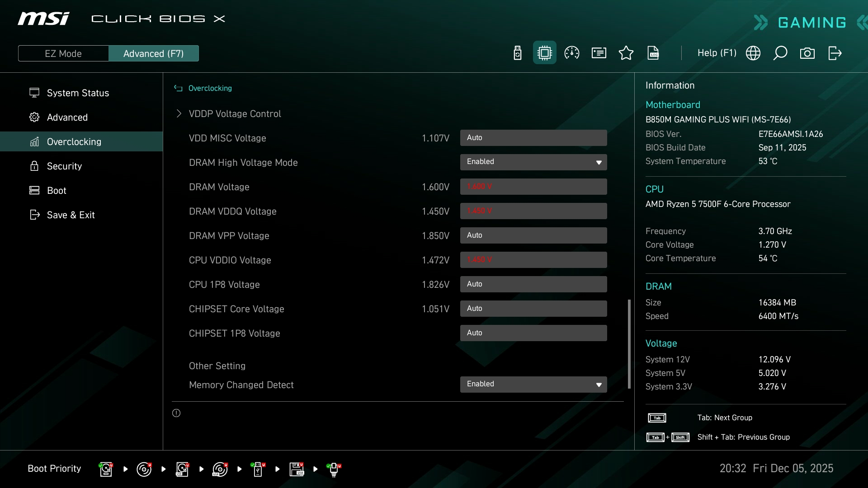Click the CHIPSET 1P8 Voltage Auto field
Viewport: 868px width, 488px height.
pyautogui.click(x=533, y=333)
